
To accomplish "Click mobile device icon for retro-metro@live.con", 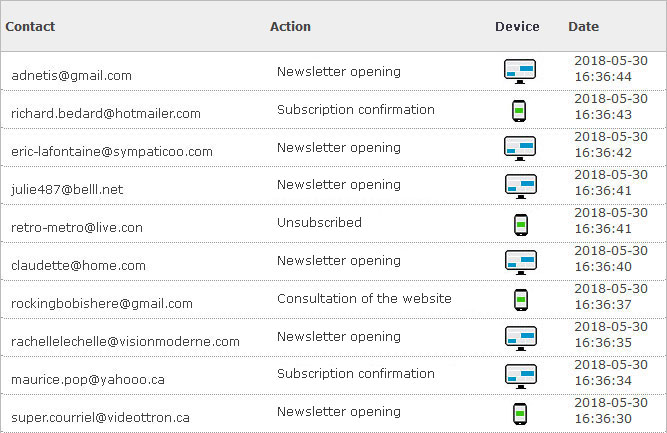I will [x=521, y=225].
